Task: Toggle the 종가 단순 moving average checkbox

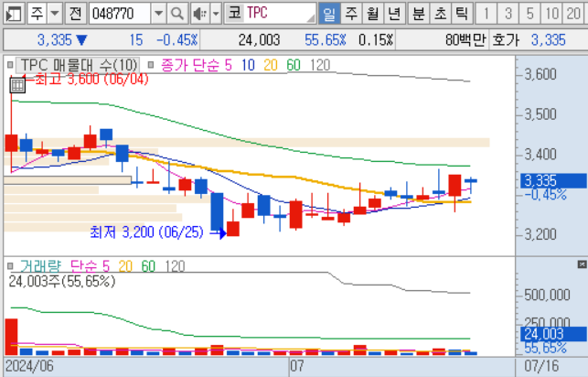Action: [151, 65]
